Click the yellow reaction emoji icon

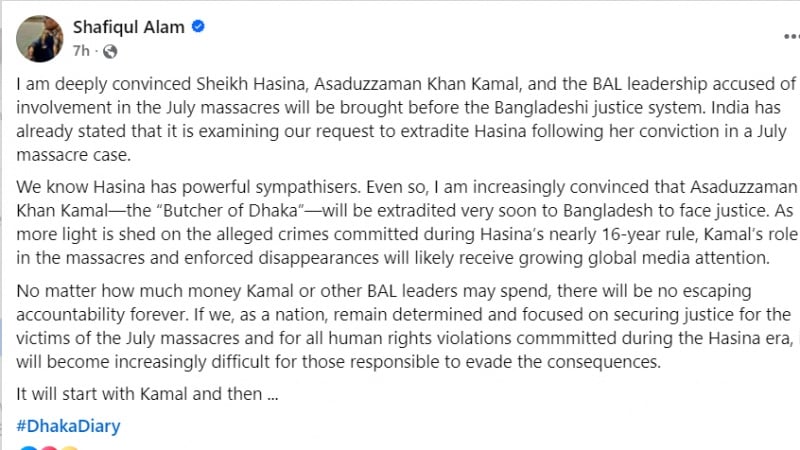[68, 447]
